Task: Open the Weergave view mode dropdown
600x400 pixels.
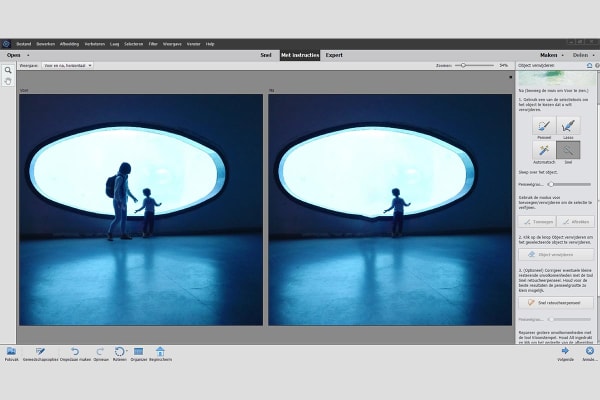Action: click(68, 65)
